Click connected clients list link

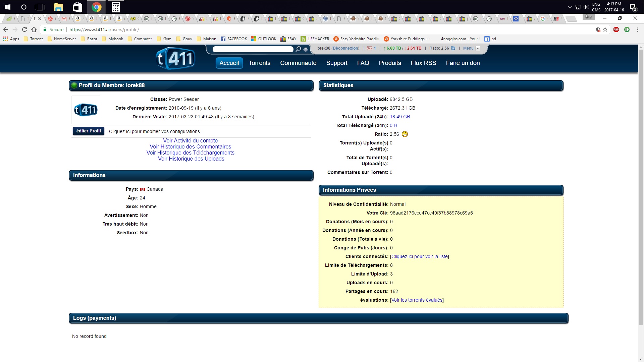pos(420,256)
